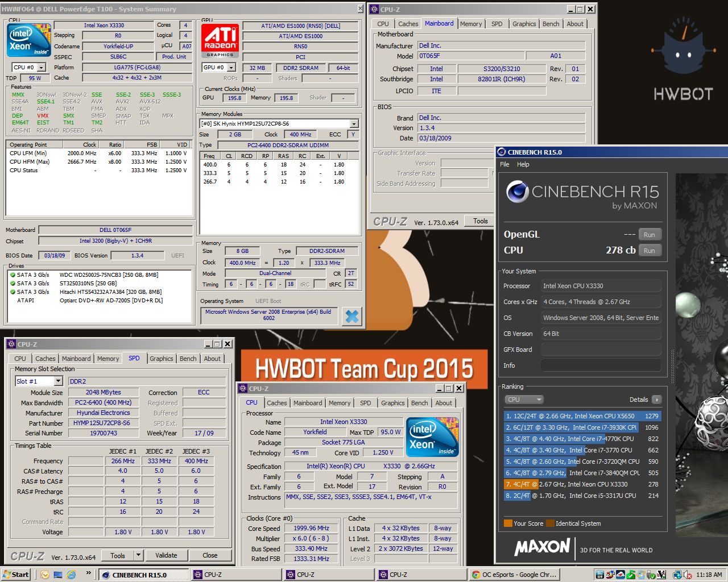Click the Intel Xeon logo in HWiNFO summary
Image resolution: width=728 pixels, height=582 pixels.
coord(29,40)
